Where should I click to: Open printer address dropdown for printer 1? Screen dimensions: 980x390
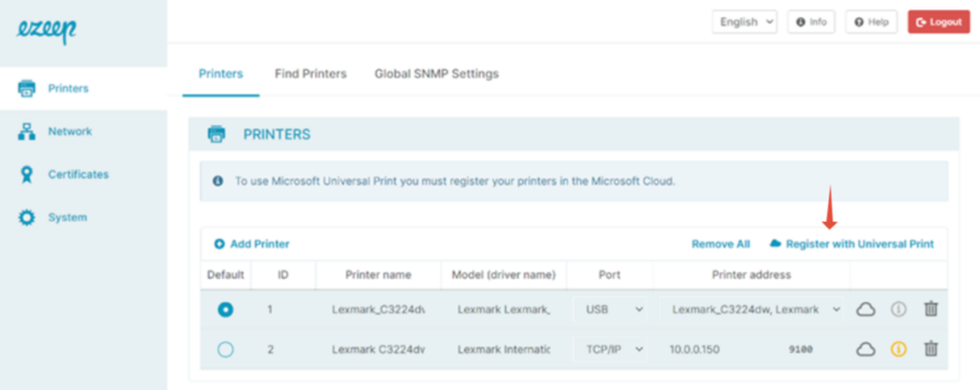(752, 309)
